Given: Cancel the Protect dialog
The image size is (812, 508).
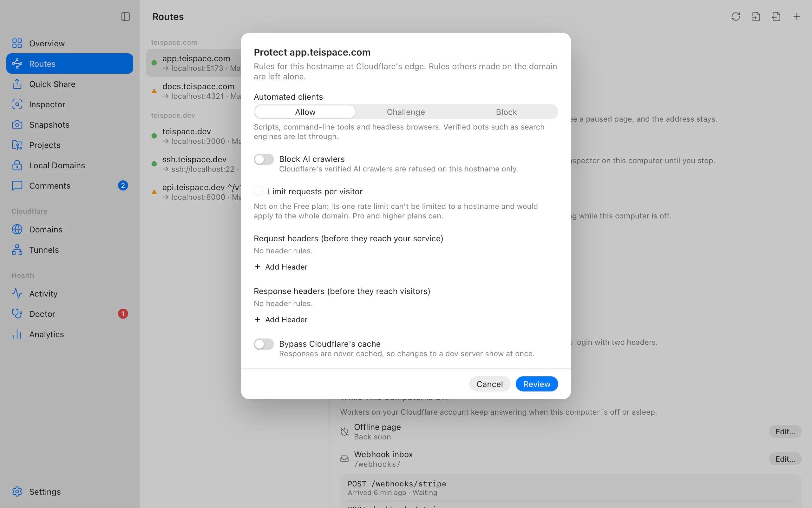Looking at the screenshot, I should (x=489, y=384).
